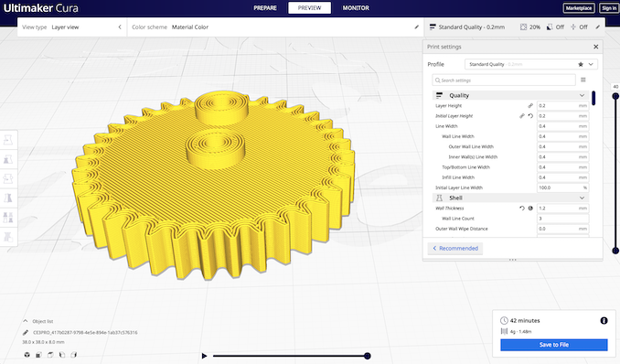Open the settings visibility hamburger menu
This screenshot has height=364, width=620.
pyautogui.click(x=583, y=80)
